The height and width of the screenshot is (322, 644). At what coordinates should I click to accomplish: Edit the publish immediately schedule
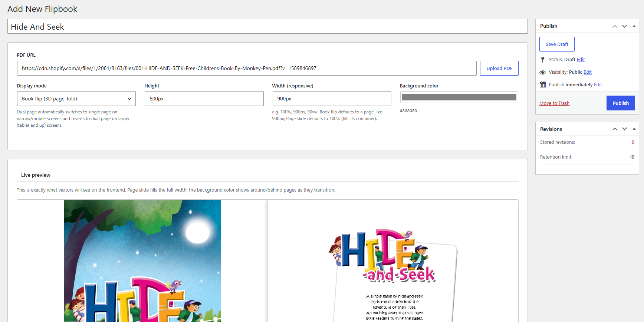[x=598, y=84]
